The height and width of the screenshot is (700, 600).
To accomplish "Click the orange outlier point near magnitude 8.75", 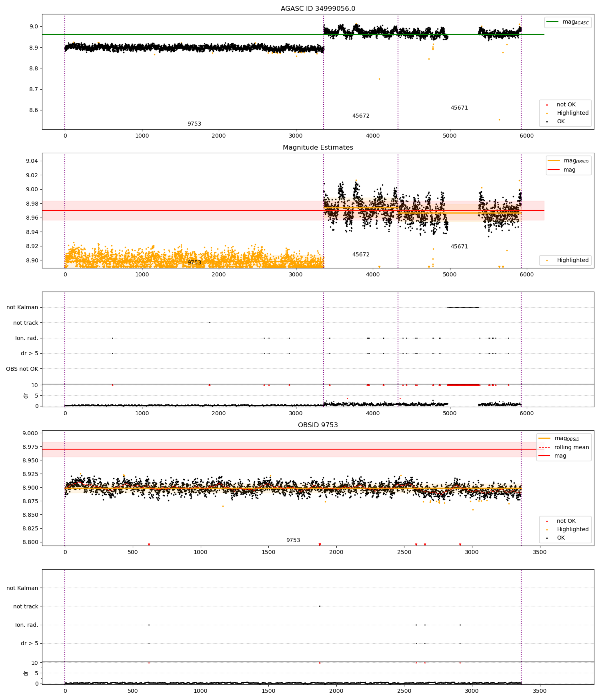I will pos(379,79).
